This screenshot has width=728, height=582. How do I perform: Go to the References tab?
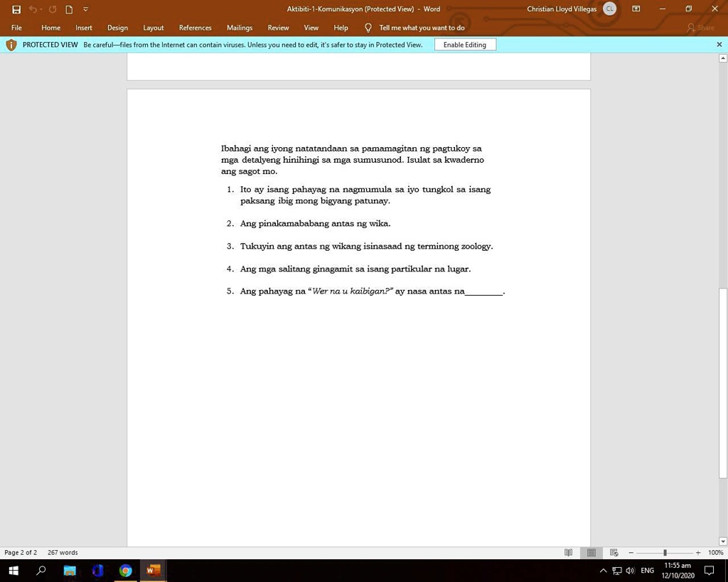[195, 28]
